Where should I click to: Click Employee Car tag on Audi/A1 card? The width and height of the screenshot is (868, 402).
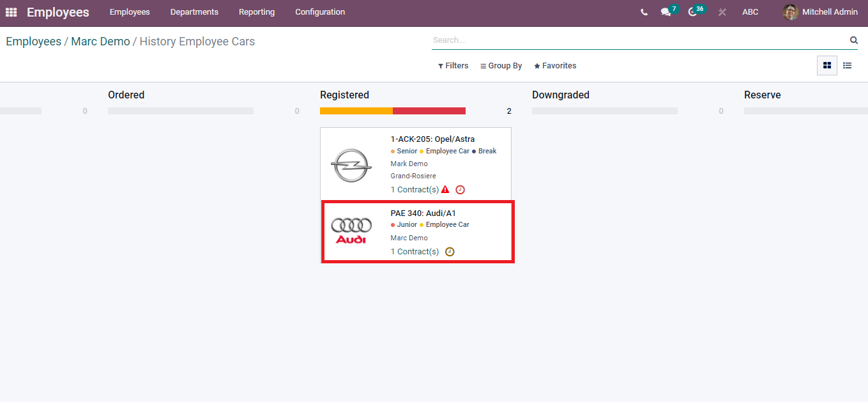[445, 225]
